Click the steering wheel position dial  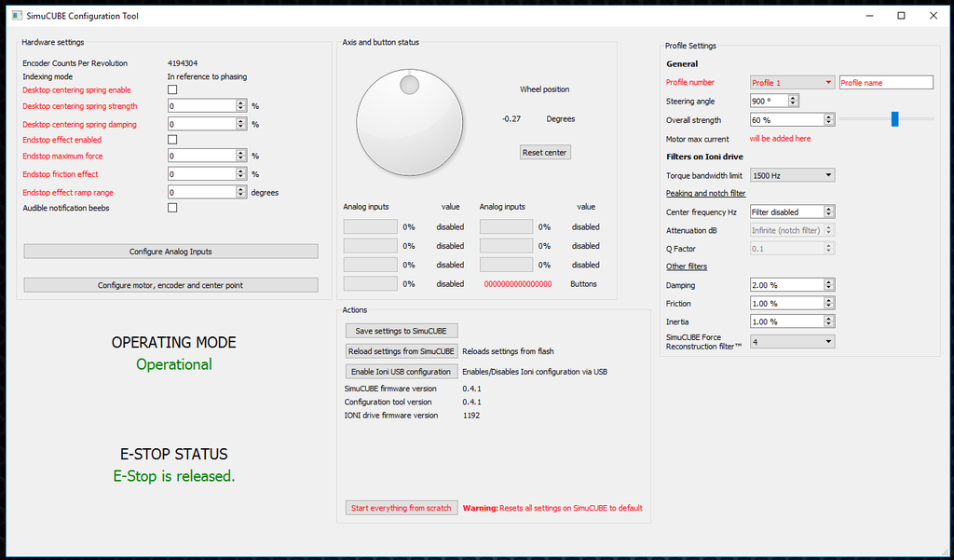pos(410,122)
